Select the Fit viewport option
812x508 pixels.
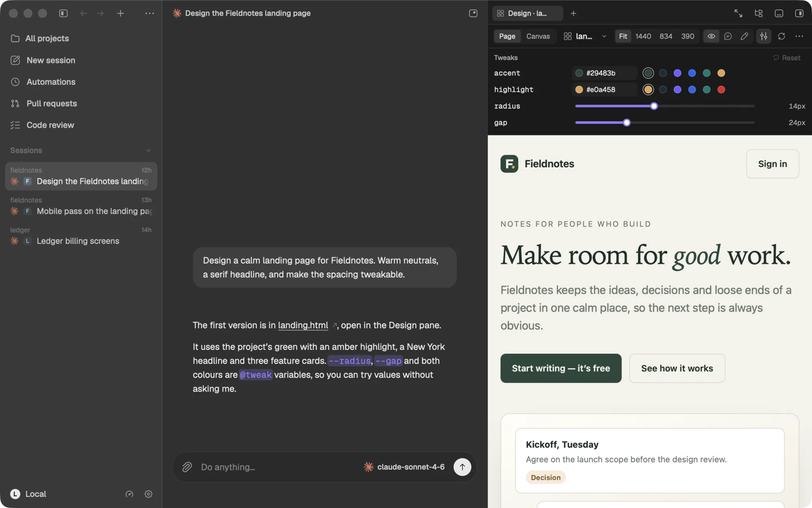pos(623,36)
